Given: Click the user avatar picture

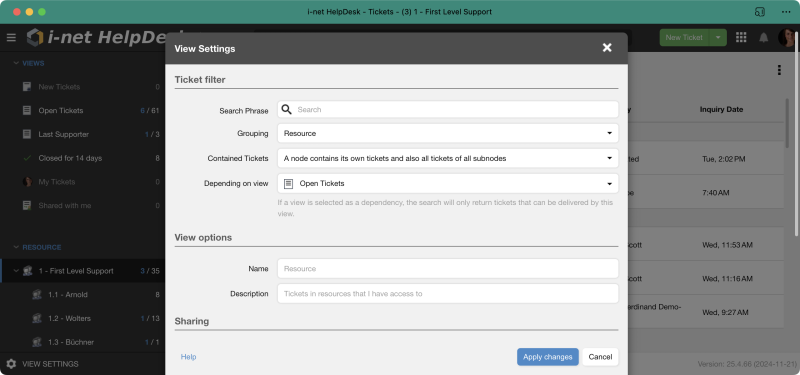Looking at the screenshot, I should [786, 37].
